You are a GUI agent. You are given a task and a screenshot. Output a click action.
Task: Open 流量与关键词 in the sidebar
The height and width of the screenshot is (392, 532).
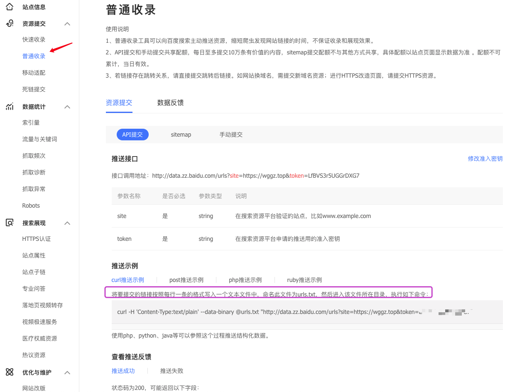click(x=40, y=139)
